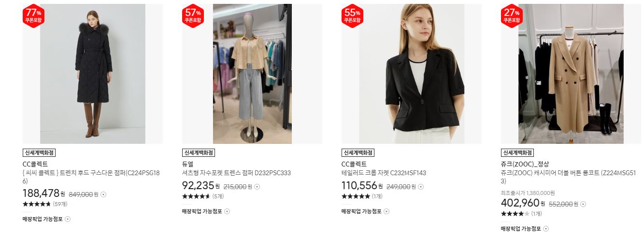Expand 매장픽업 가능점포 under tailored crop jacket

click(x=365, y=211)
